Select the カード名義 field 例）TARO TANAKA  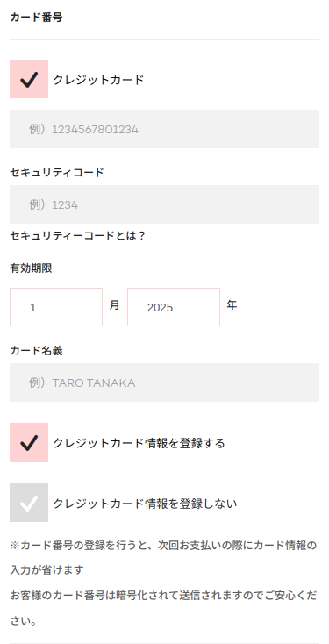pos(164,383)
